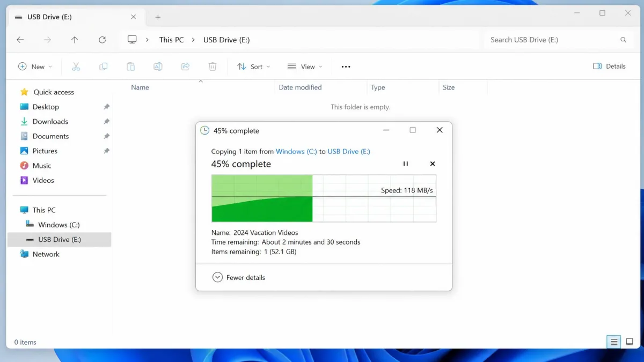The height and width of the screenshot is (362, 644).
Task: Expand chevron before This PC in breadcrumb
Action: 147,40
